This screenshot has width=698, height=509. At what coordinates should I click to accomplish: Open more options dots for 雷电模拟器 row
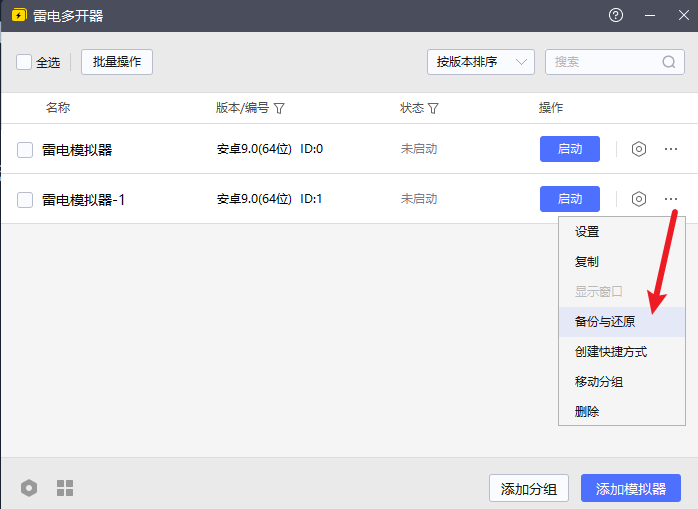[x=671, y=149]
